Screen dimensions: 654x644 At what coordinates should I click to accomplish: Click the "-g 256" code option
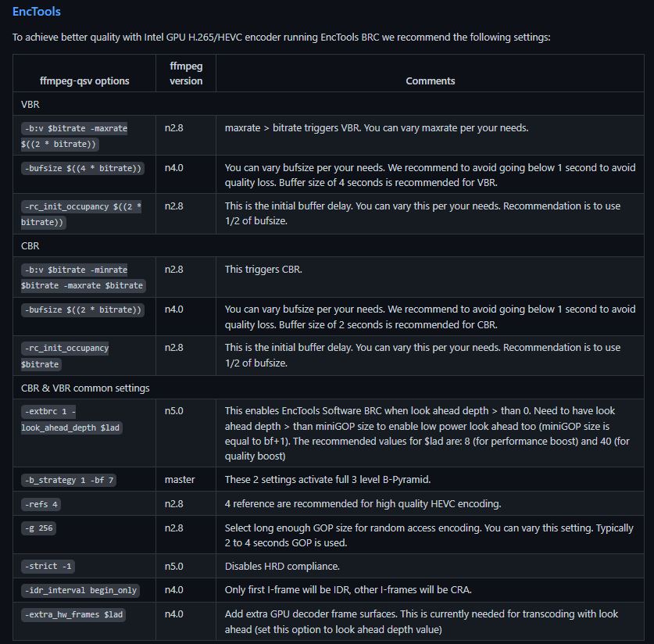39,528
